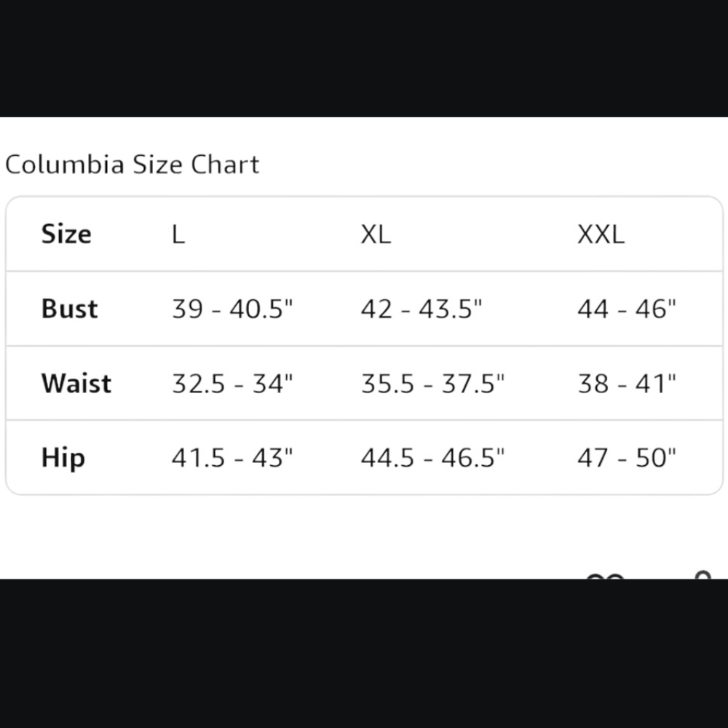Select the Bust row label
The height and width of the screenshot is (728, 728).
[x=70, y=308]
